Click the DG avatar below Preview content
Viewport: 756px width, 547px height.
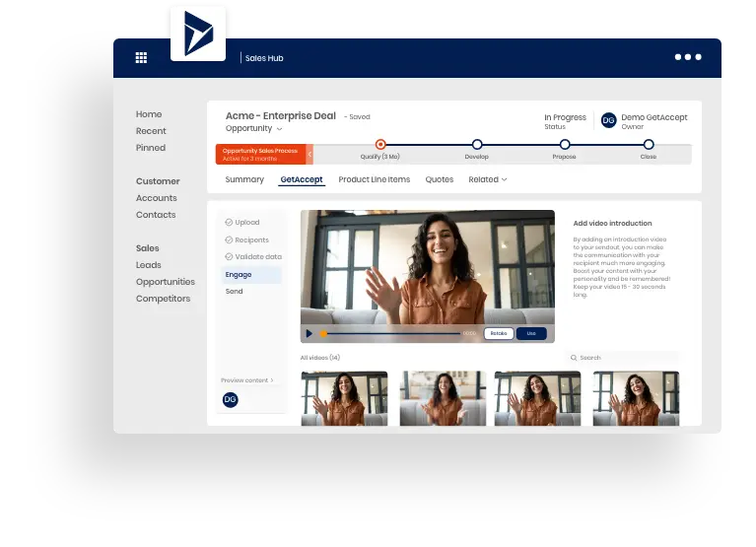click(x=230, y=399)
